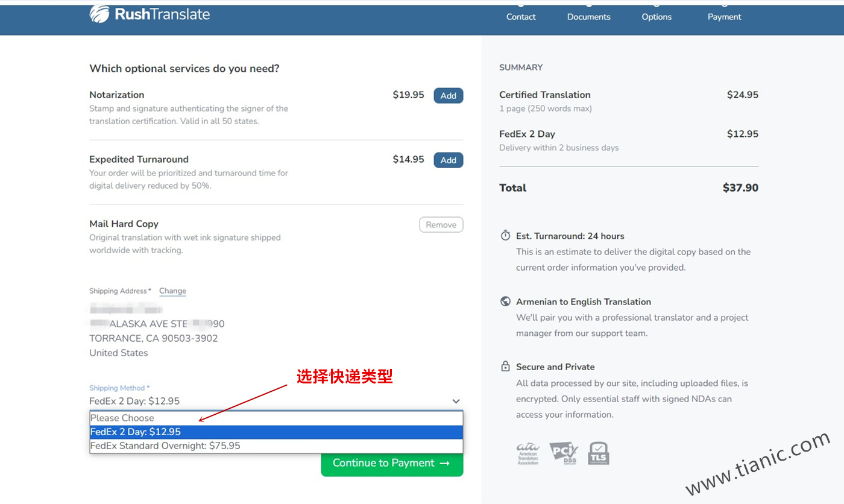Add Expedited Turnaround service
The image size is (844, 504).
448,160
